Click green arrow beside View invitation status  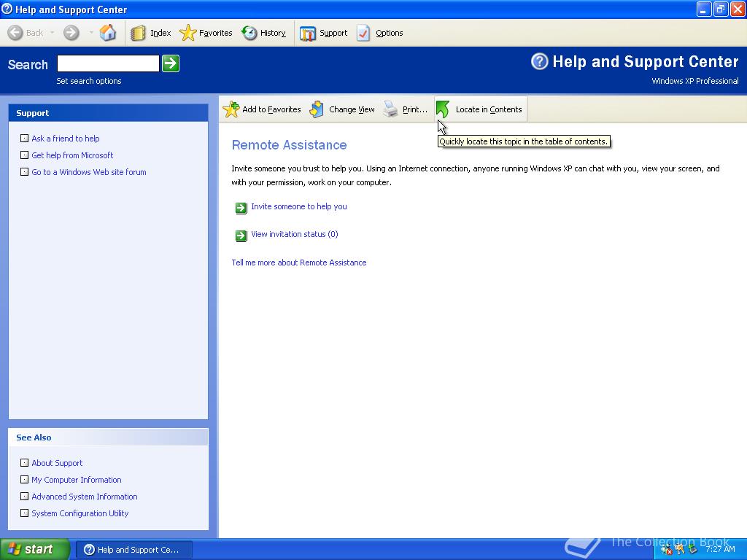(241, 236)
